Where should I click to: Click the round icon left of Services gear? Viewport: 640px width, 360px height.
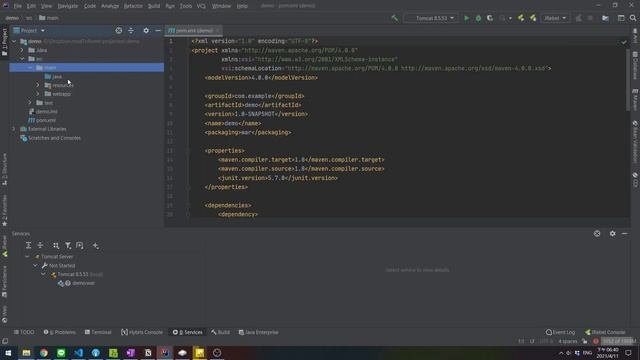(x=597, y=233)
